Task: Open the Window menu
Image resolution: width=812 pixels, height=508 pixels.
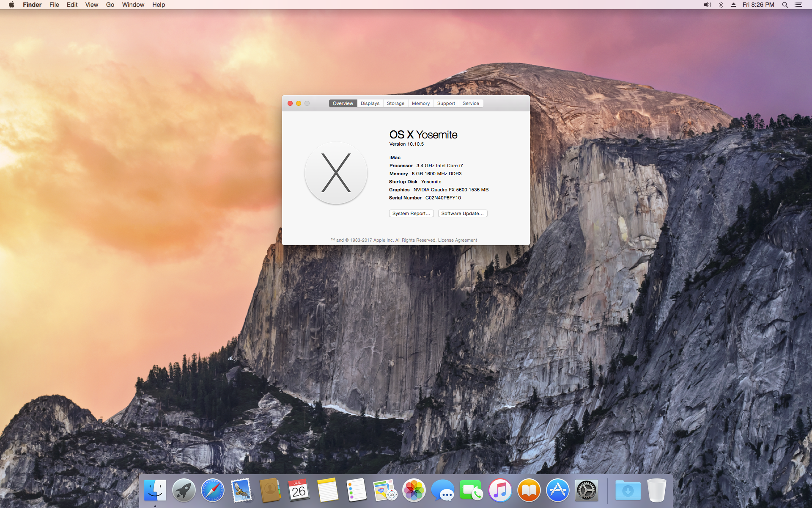Action: pos(133,5)
